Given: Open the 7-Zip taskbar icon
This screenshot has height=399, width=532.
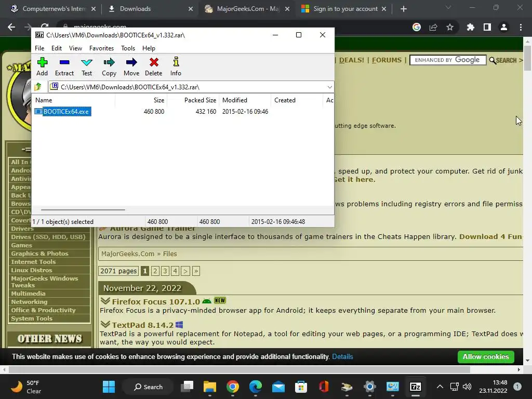Looking at the screenshot, I should tap(415, 387).
